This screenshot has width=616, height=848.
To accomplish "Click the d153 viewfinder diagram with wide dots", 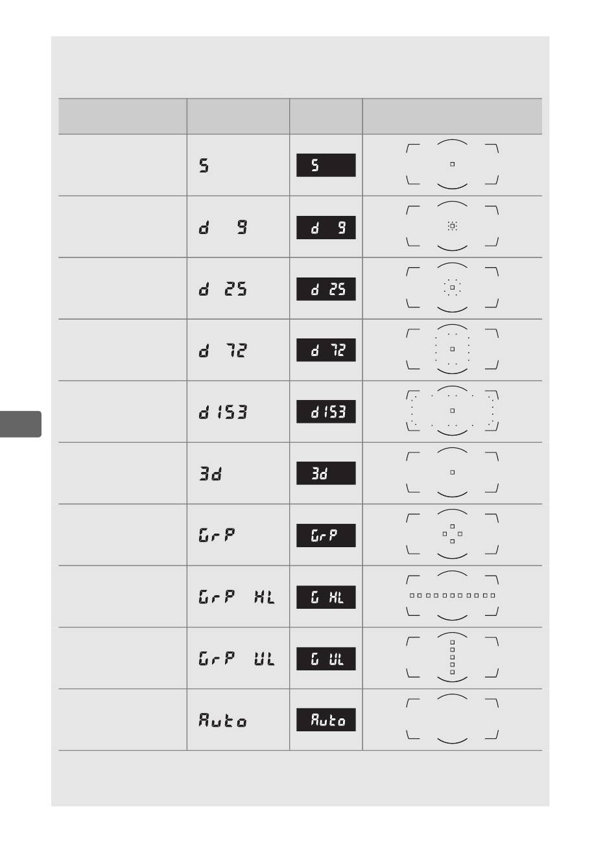I will coord(453,410).
